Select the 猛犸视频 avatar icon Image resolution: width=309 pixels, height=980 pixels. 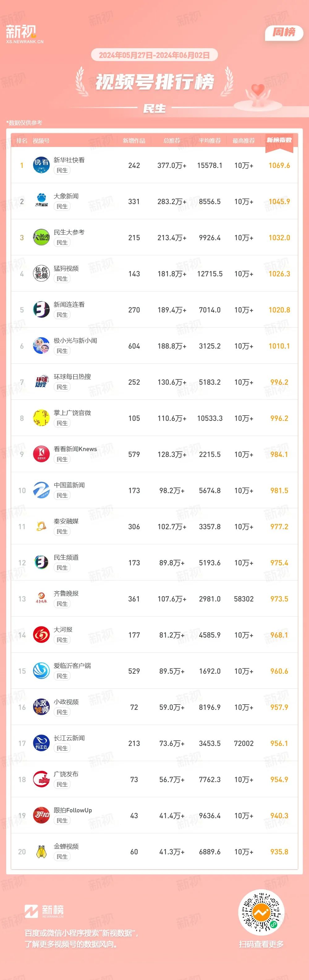[x=41, y=274]
